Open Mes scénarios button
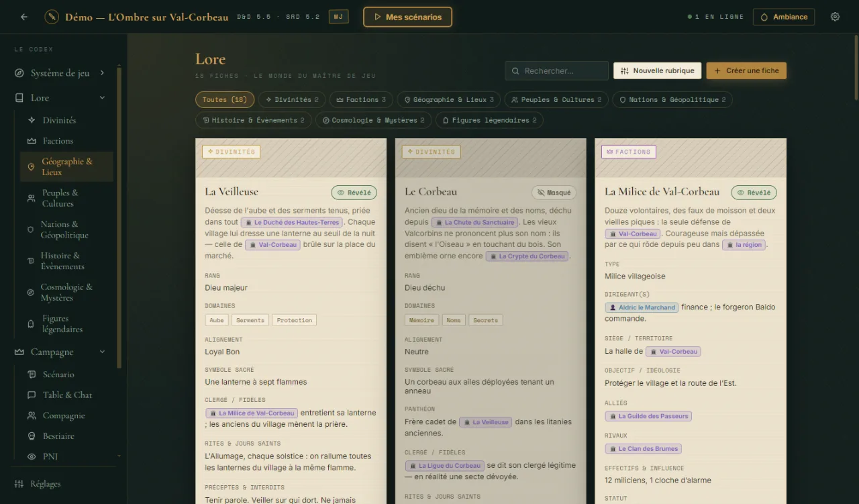The image size is (859, 504). 407,17
